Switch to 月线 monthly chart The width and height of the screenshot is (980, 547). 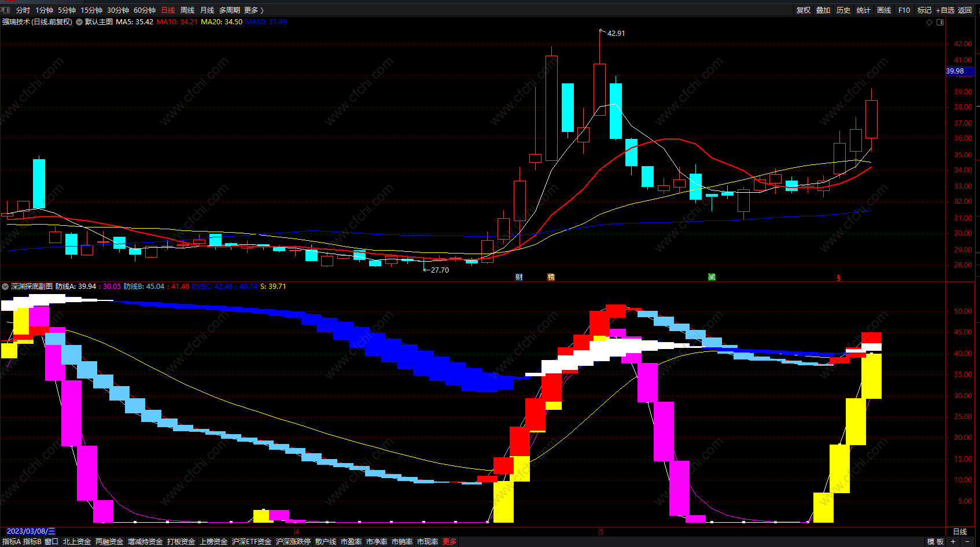[207, 10]
